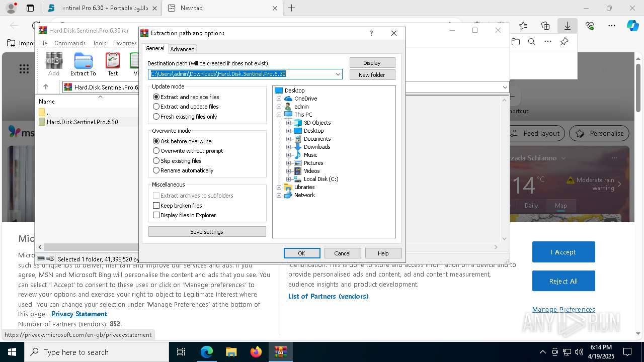Select Extract and replace files option
The width and height of the screenshot is (644, 362).
(186, 97)
